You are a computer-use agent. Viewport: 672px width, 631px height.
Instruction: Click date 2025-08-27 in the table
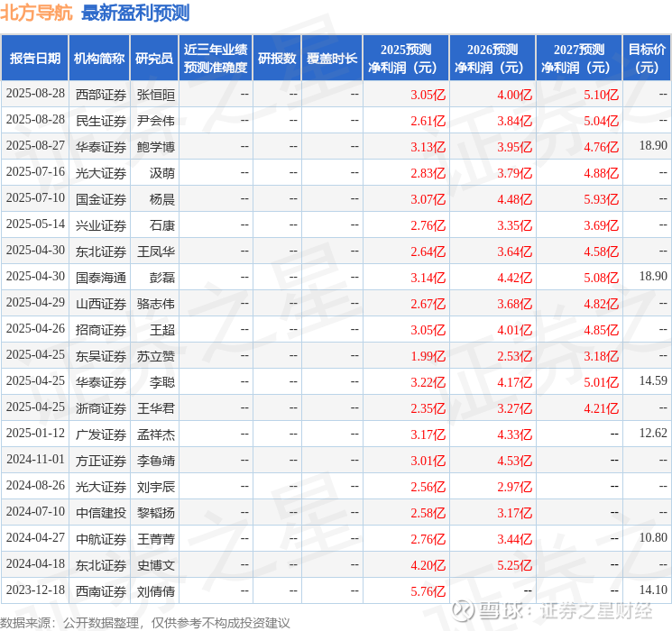pos(35,146)
